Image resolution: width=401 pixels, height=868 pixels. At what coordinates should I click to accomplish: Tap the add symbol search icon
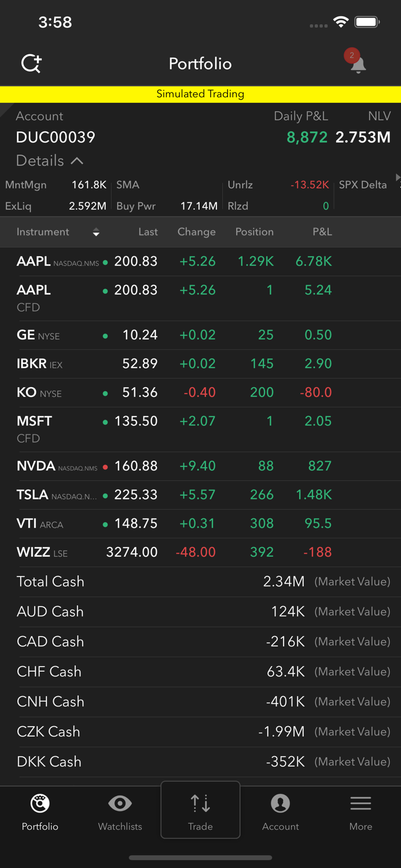(x=31, y=64)
